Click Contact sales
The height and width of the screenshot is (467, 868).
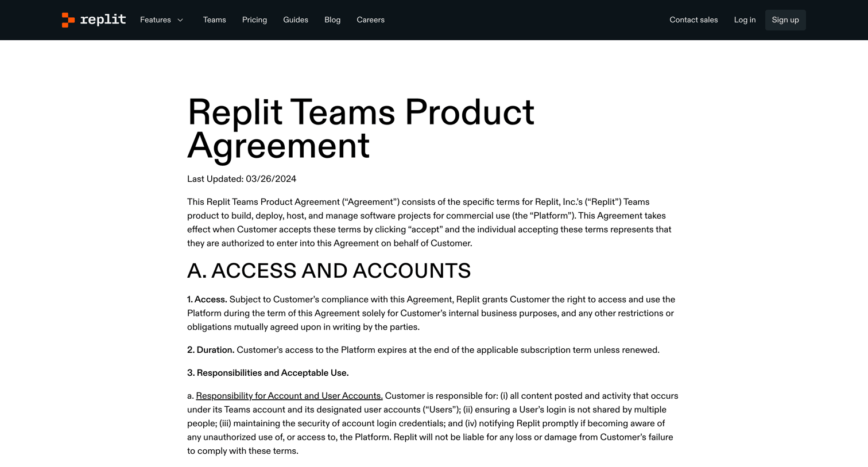click(x=693, y=20)
